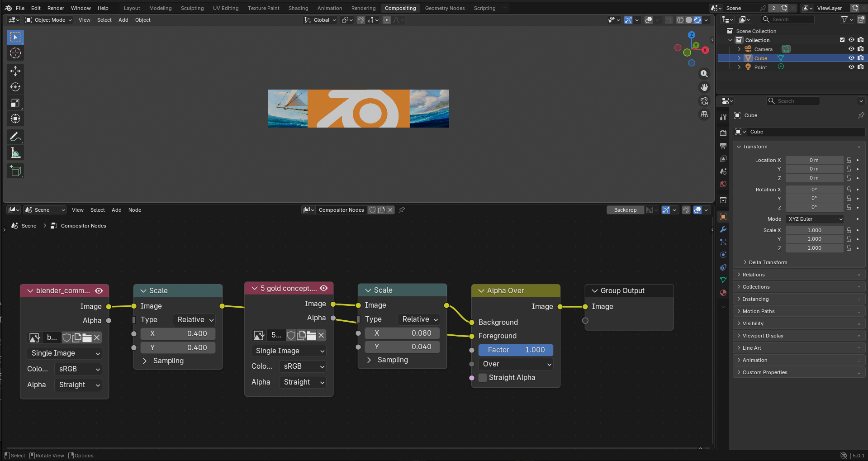Open Over blend mode dropdown in Alpha Over

pos(516,364)
